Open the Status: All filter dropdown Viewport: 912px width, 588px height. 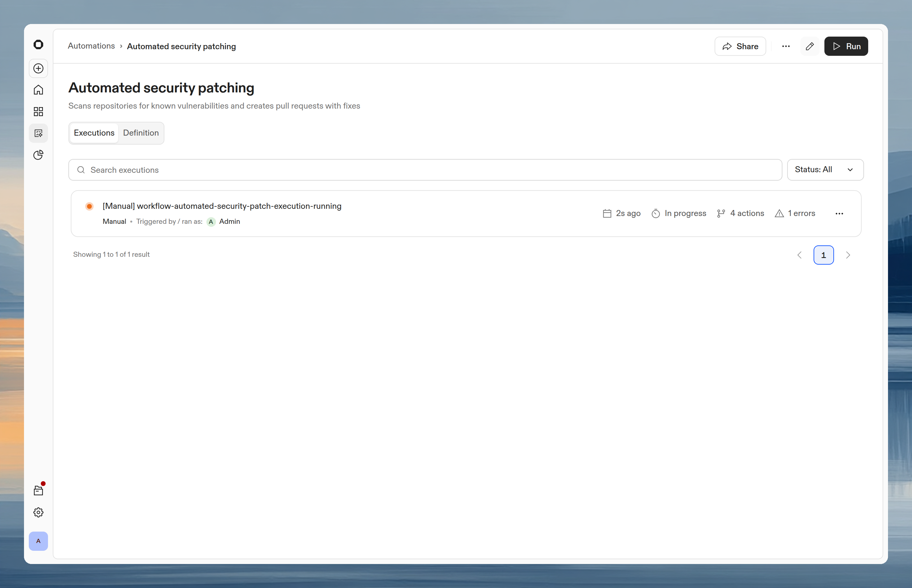coord(825,169)
